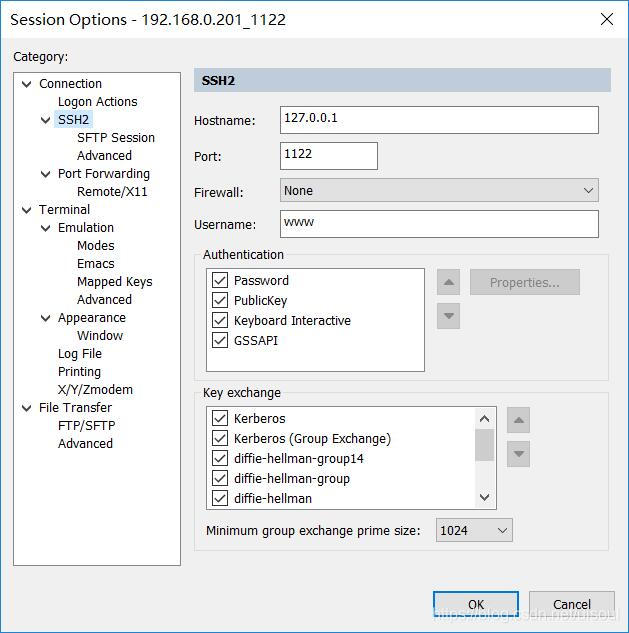The height and width of the screenshot is (633, 629).
Task: Collapse the Connection tree node chevron
Action: [27, 84]
